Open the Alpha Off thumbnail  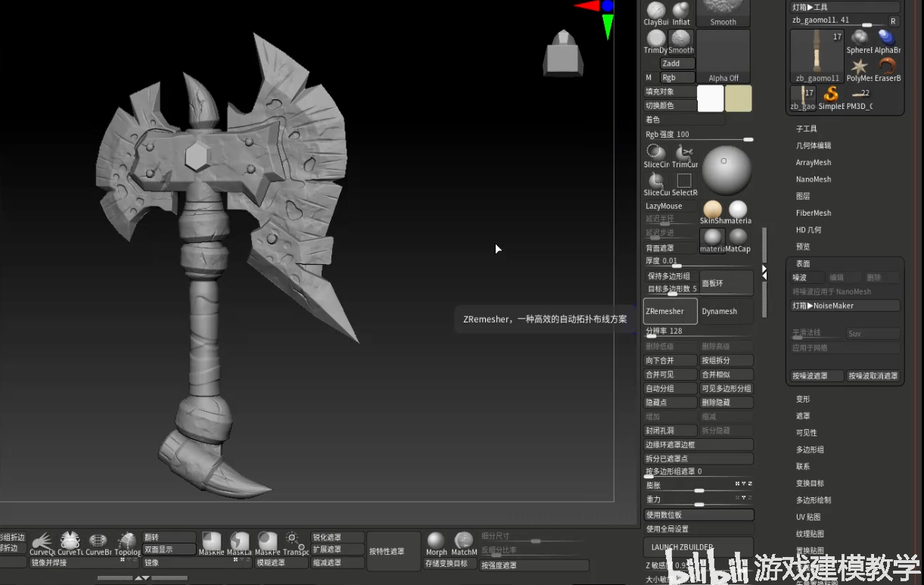[723, 56]
